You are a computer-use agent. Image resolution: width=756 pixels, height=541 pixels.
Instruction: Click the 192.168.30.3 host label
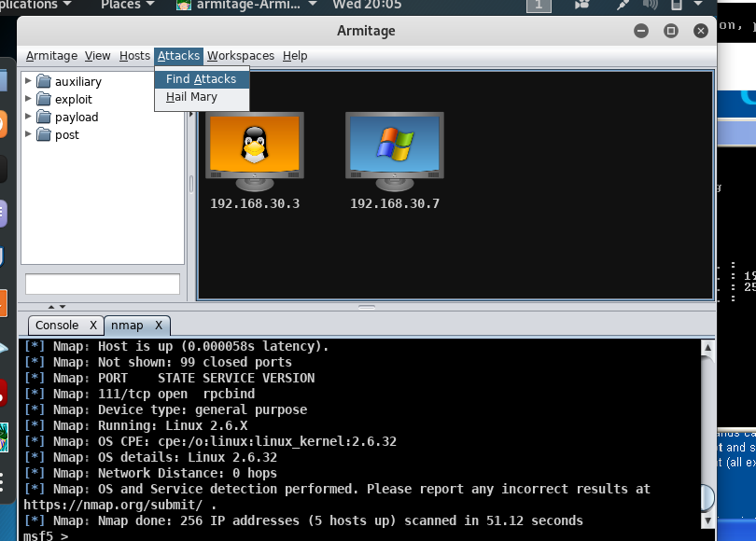[x=255, y=203]
